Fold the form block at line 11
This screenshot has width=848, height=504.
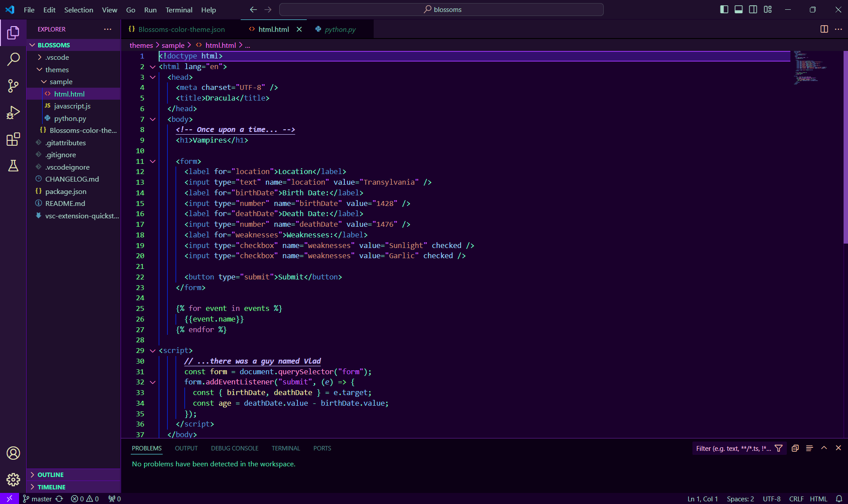coord(153,162)
